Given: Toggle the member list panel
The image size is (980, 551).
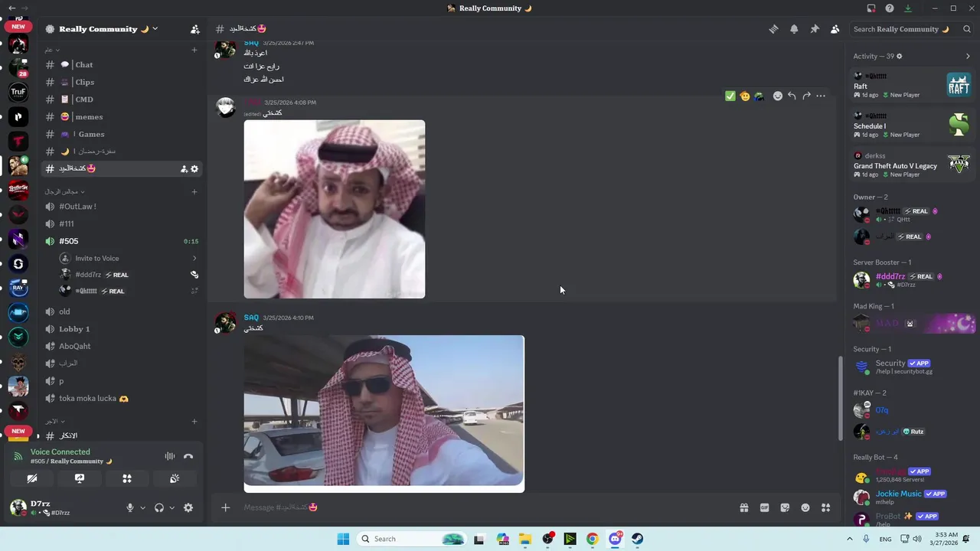Looking at the screenshot, I should point(835,29).
